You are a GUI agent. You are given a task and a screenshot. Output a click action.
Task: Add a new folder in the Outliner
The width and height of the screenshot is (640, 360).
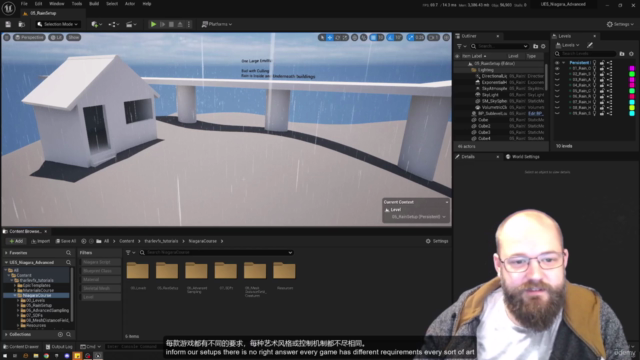pos(536,47)
